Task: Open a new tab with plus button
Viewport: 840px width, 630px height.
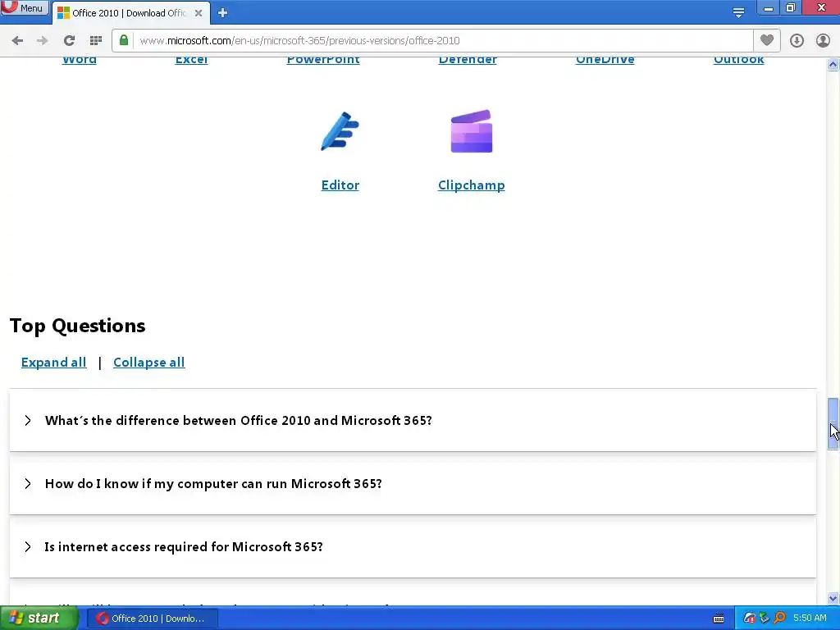Action: tap(223, 12)
